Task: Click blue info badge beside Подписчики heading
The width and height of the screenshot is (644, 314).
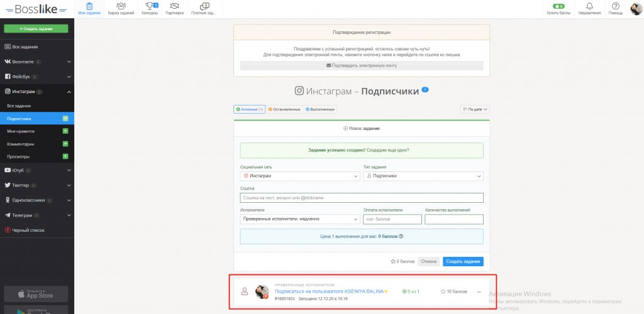Action: 425,89
